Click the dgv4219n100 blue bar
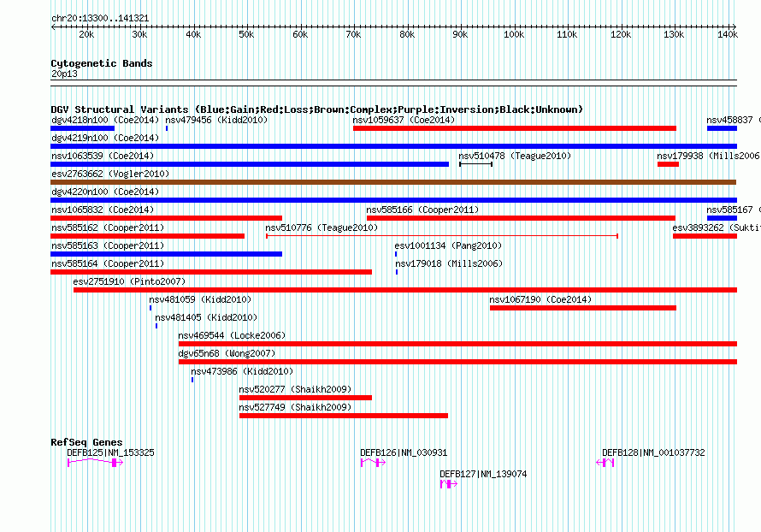The image size is (761, 532). coord(393,146)
